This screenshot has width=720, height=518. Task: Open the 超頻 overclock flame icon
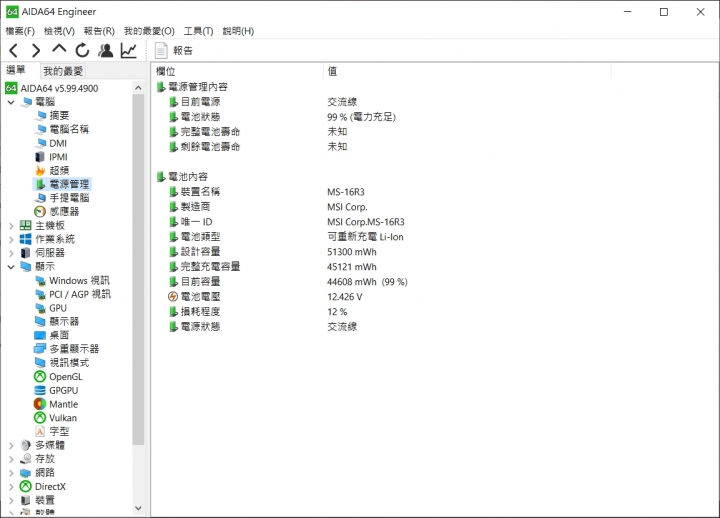point(40,170)
